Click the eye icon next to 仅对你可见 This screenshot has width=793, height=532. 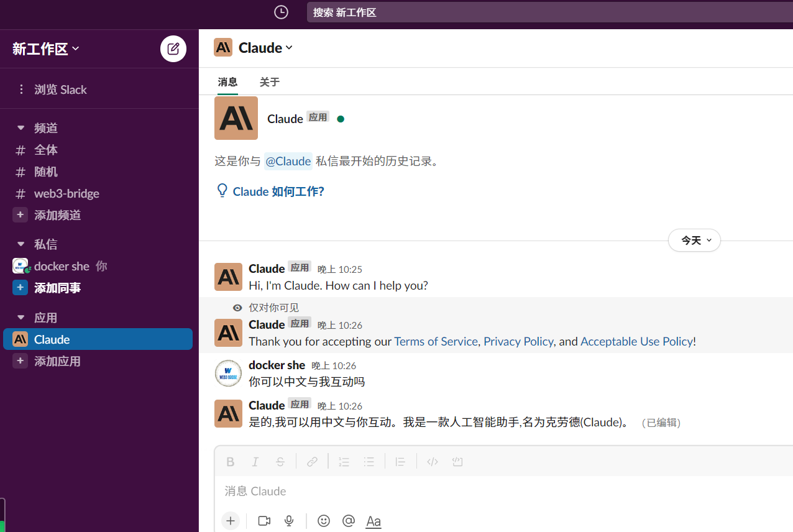pos(237,308)
